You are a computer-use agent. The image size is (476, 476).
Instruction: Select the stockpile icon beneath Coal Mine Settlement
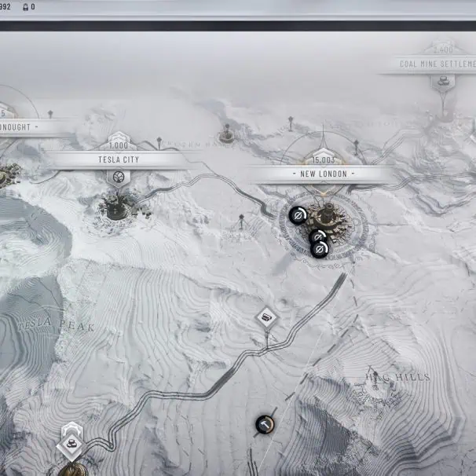click(443, 82)
